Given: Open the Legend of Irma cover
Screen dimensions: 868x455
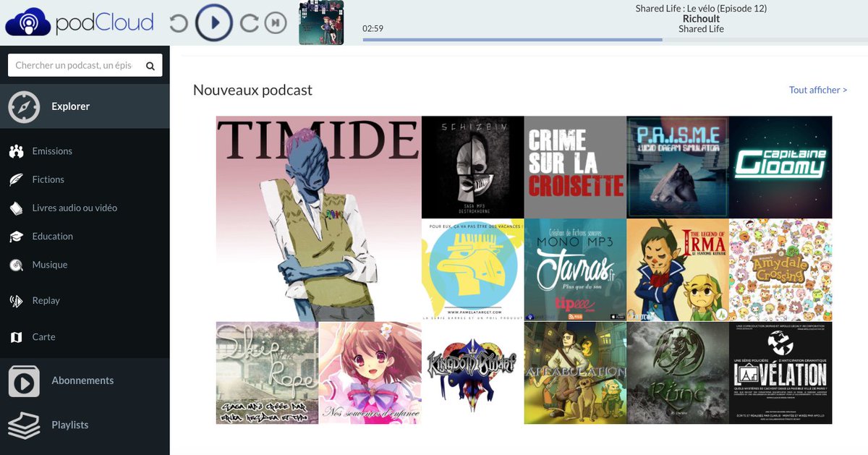Looking at the screenshot, I should [x=678, y=270].
